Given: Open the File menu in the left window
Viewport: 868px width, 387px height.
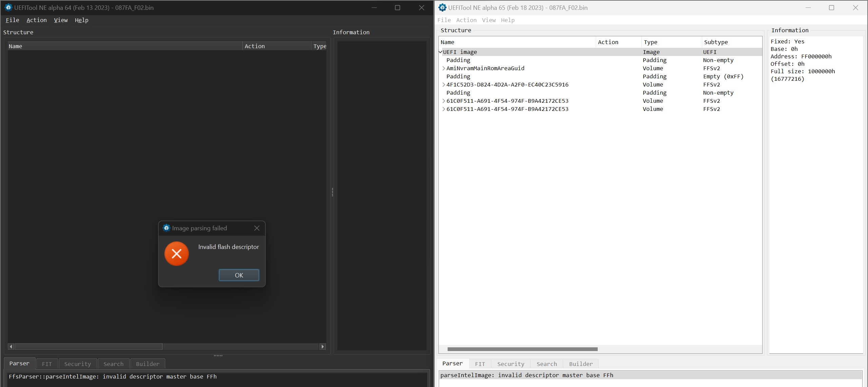Looking at the screenshot, I should (12, 20).
